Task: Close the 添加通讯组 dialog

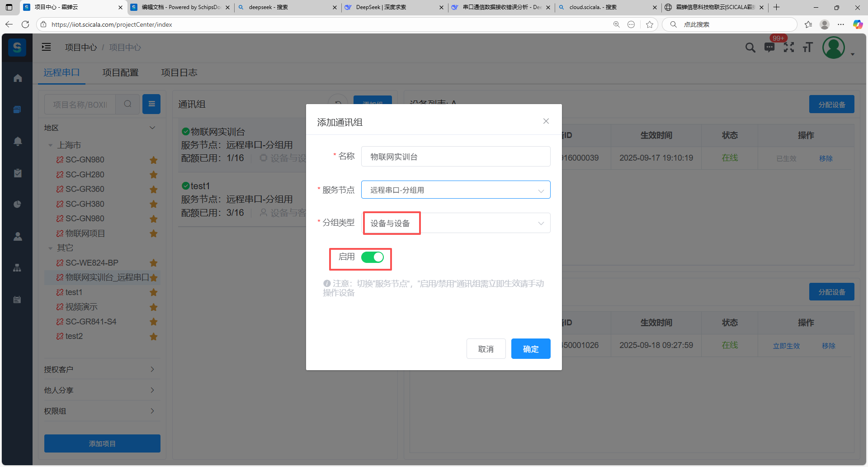Action: click(x=546, y=121)
